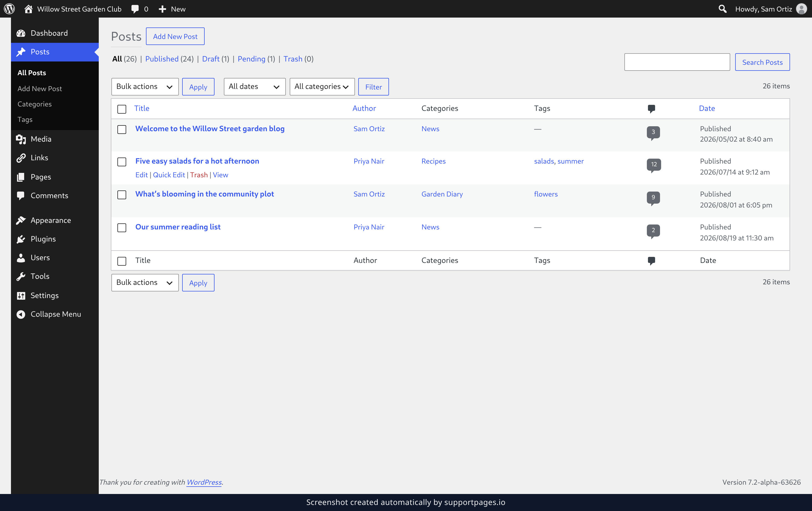Open the All categories dropdown
This screenshot has height=511, width=812.
[x=322, y=87]
